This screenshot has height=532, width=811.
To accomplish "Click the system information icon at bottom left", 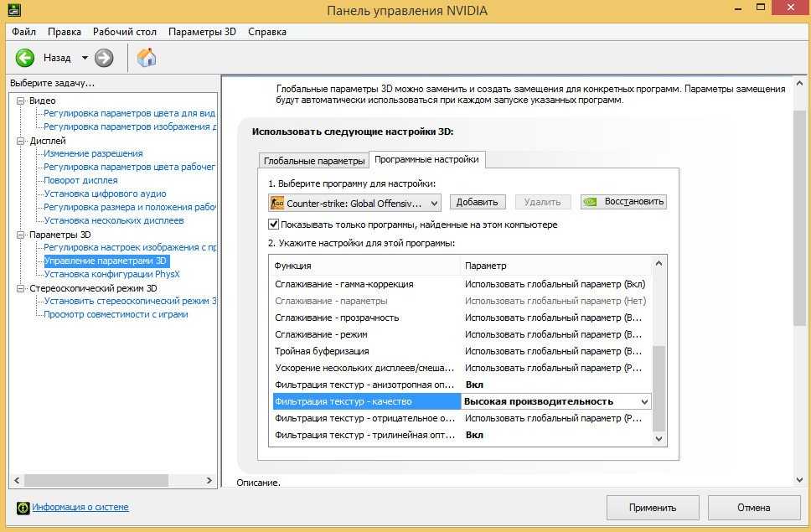I will (23, 508).
